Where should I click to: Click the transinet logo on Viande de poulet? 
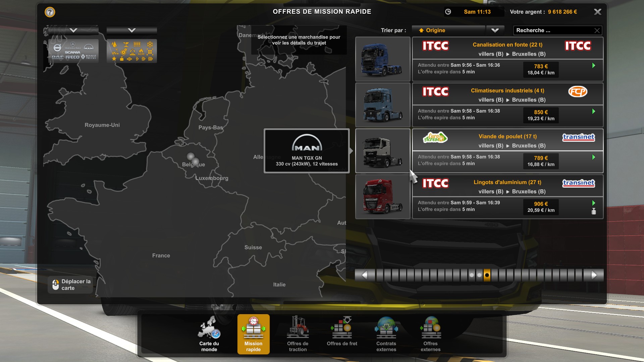(578, 137)
